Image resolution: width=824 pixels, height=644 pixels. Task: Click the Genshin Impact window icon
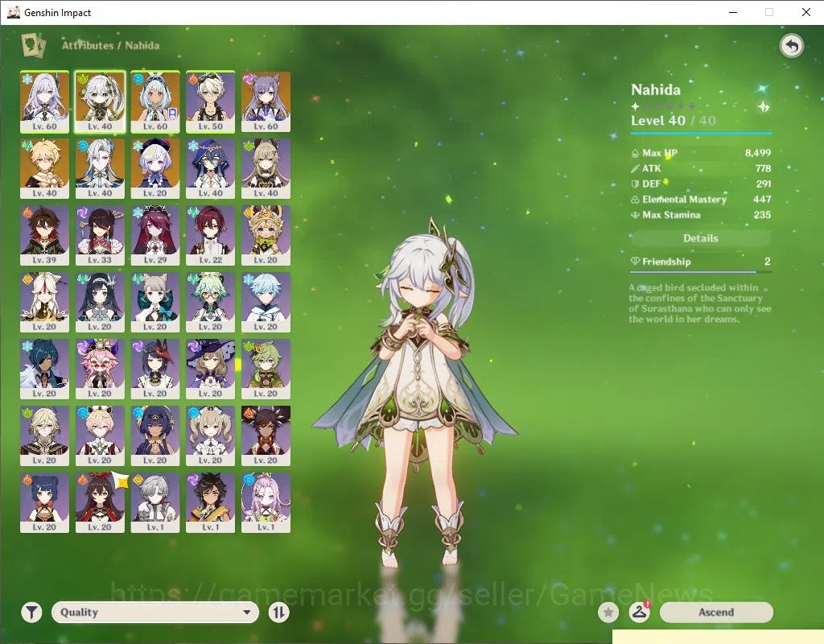[x=14, y=12]
